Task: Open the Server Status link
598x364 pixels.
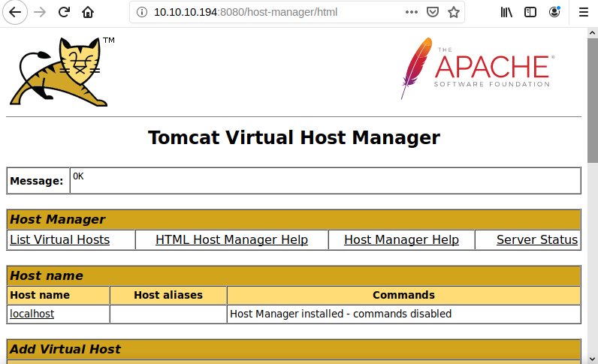Action: [537, 239]
